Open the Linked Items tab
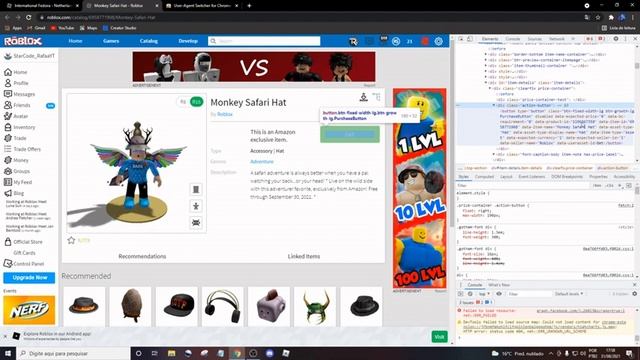The height and width of the screenshot is (360, 640). (304, 256)
